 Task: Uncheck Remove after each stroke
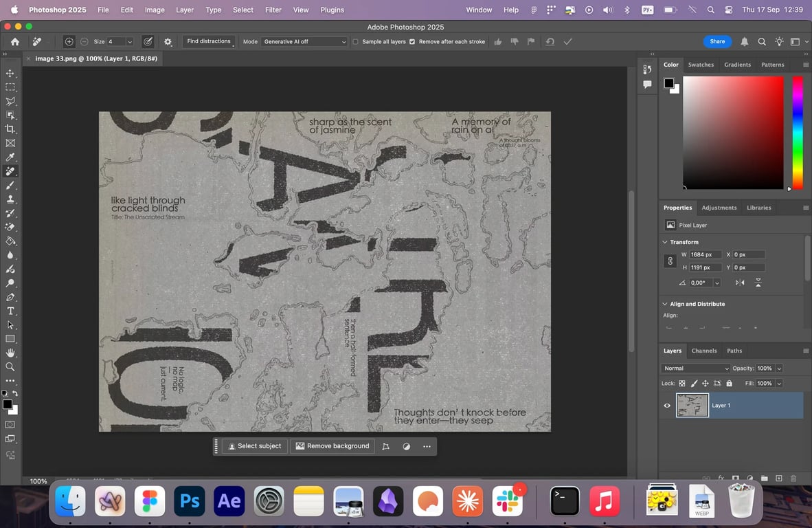coord(412,42)
